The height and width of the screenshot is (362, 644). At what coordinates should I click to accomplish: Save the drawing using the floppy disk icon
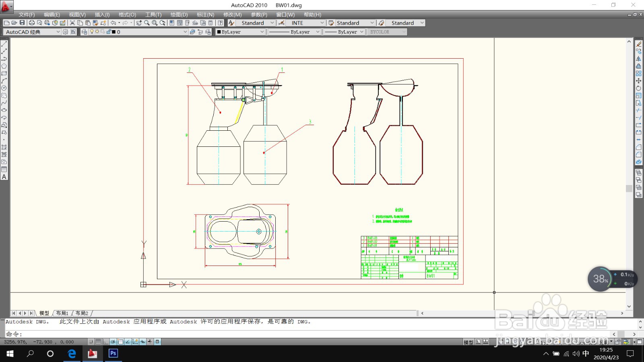pyautogui.click(x=22, y=23)
